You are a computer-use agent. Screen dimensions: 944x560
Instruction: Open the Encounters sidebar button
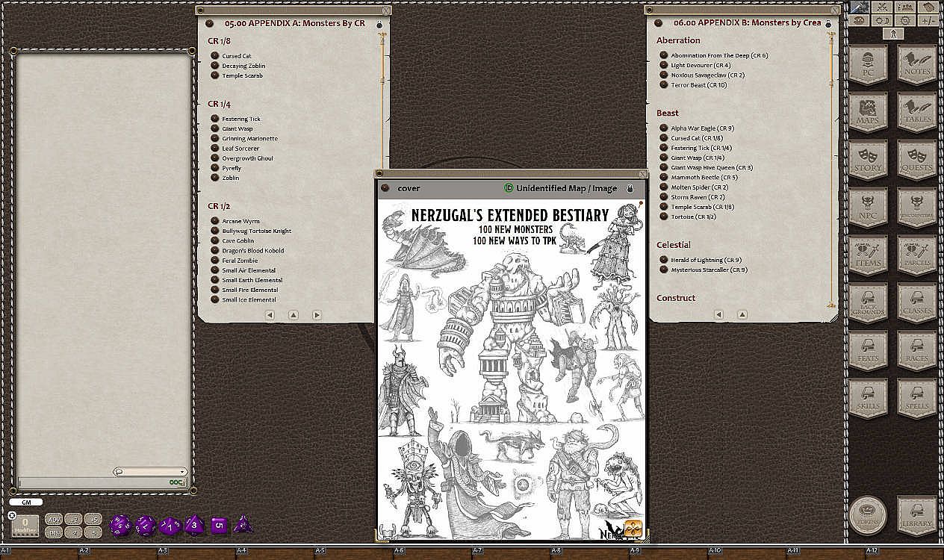click(x=916, y=208)
